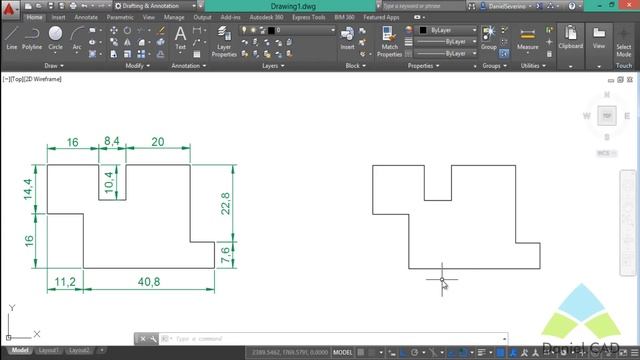Open the Clipboard panel
This screenshot has height=360, width=640.
(x=571, y=38)
